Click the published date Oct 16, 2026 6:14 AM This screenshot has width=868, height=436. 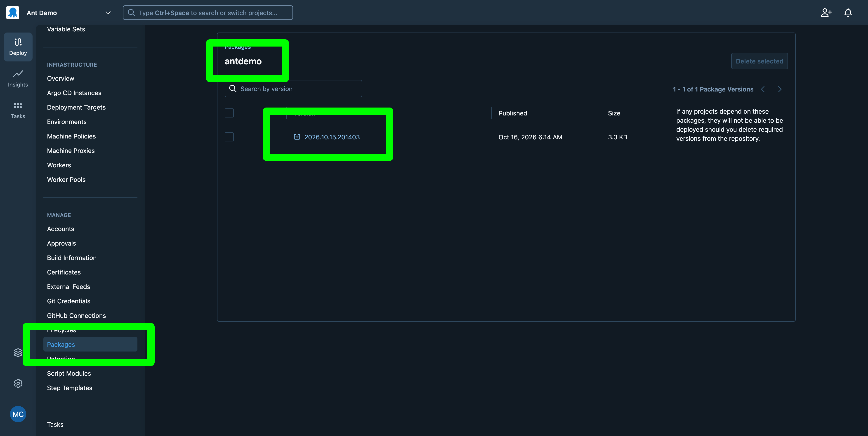[x=530, y=137]
